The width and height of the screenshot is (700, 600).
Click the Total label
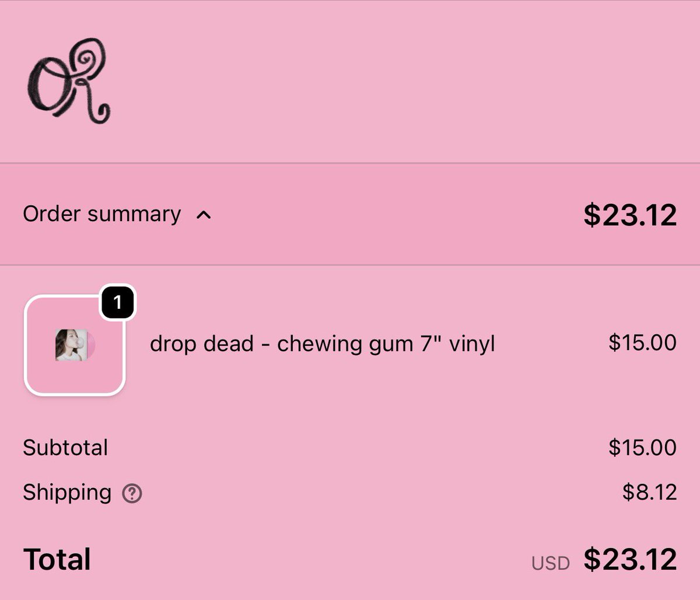[x=57, y=559]
